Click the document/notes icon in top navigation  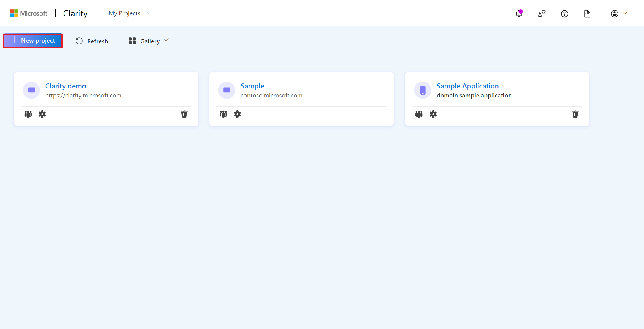(587, 13)
